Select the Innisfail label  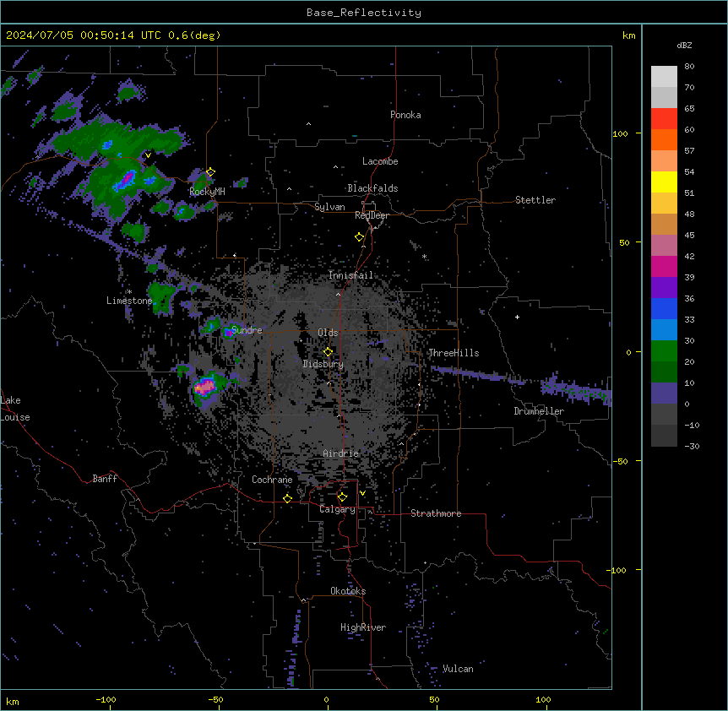350,275
